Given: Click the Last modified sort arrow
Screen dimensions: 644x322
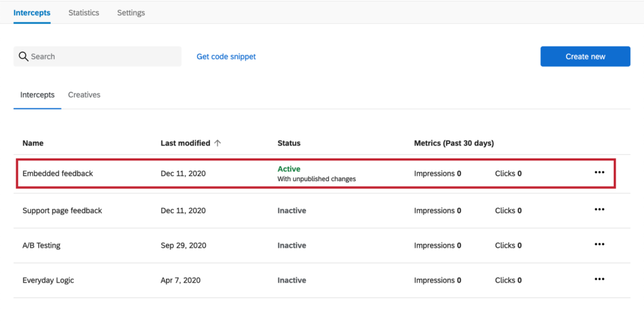Looking at the screenshot, I should pos(218,143).
